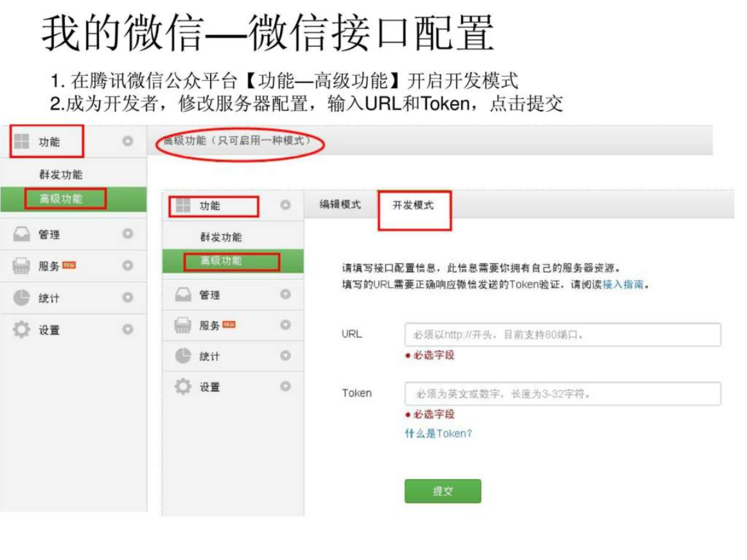This screenshot has width=747, height=560.
Task: Open the 设置 label in the outer sidebar
Action: pyautogui.click(x=49, y=330)
